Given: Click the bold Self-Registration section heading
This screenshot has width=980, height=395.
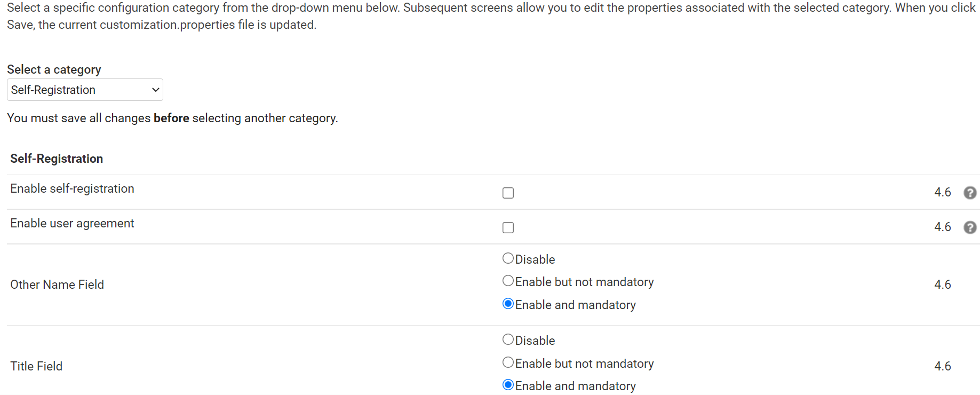Looking at the screenshot, I should point(57,159).
